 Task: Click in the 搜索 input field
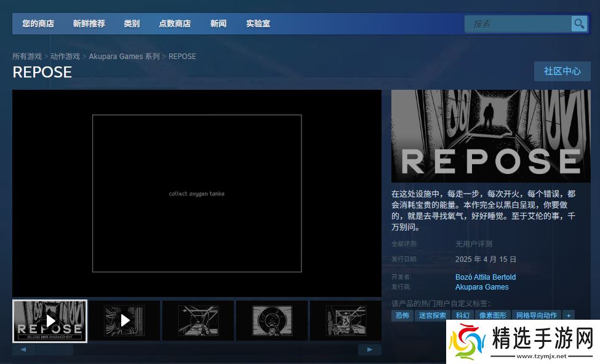click(518, 24)
